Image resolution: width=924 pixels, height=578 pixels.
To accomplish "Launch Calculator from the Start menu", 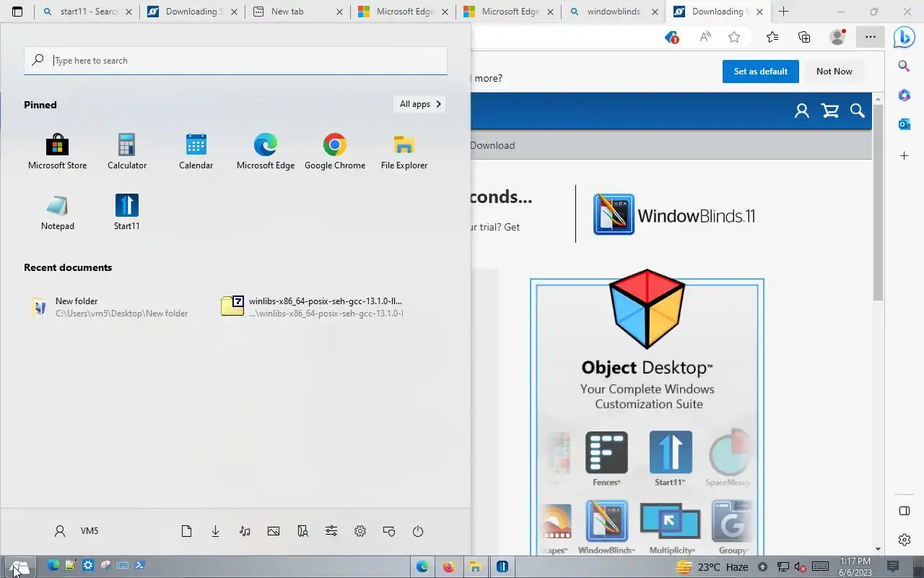I will pos(127,152).
